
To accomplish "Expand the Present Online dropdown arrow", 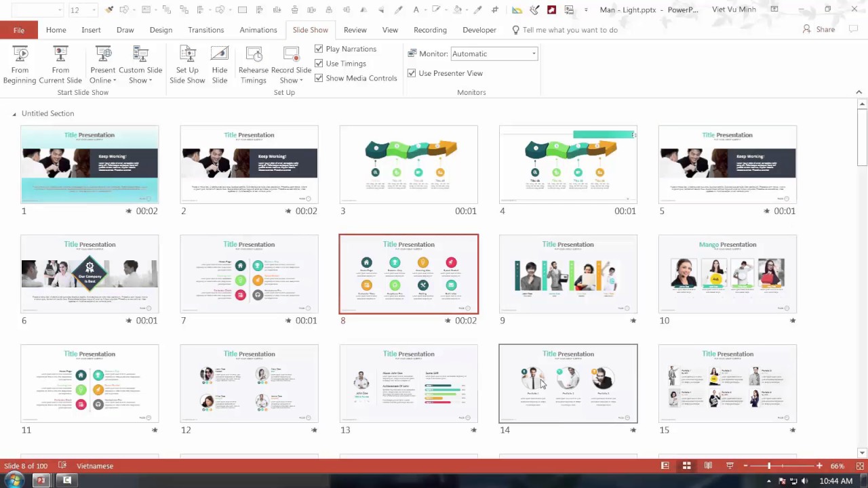I will pos(115,81).
